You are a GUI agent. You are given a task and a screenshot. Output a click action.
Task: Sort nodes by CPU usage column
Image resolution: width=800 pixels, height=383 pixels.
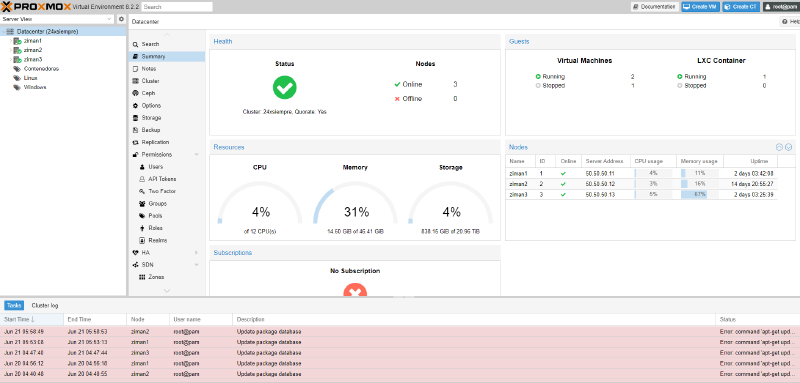[x=654, y=161]
